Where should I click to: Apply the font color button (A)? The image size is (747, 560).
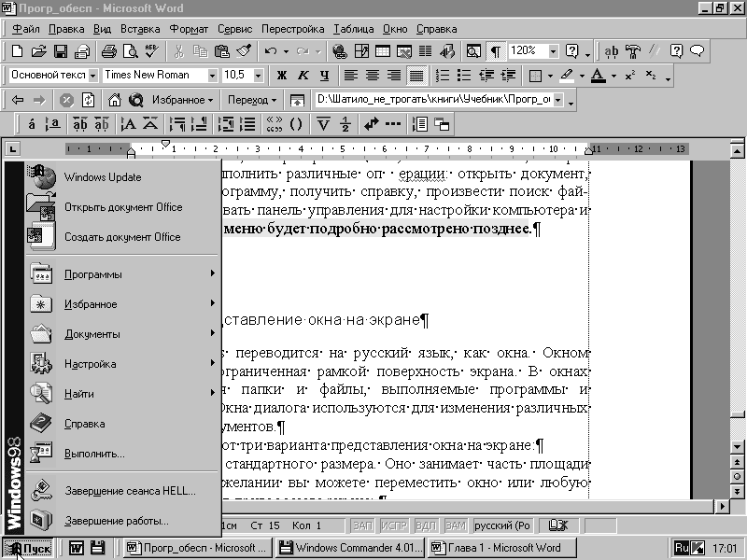coord(599,76)
